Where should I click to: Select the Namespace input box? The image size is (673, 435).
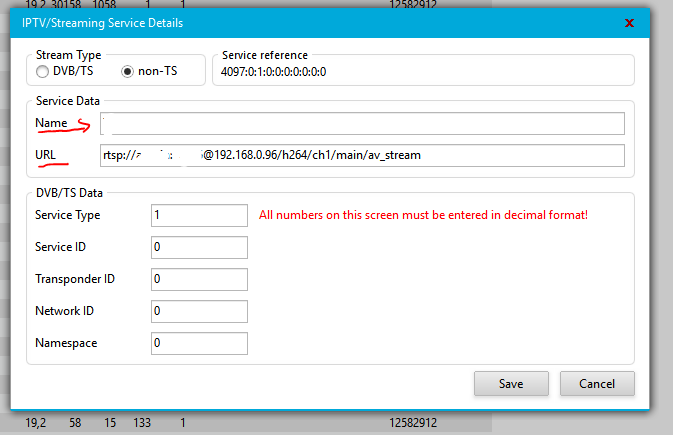click(199, 343)
